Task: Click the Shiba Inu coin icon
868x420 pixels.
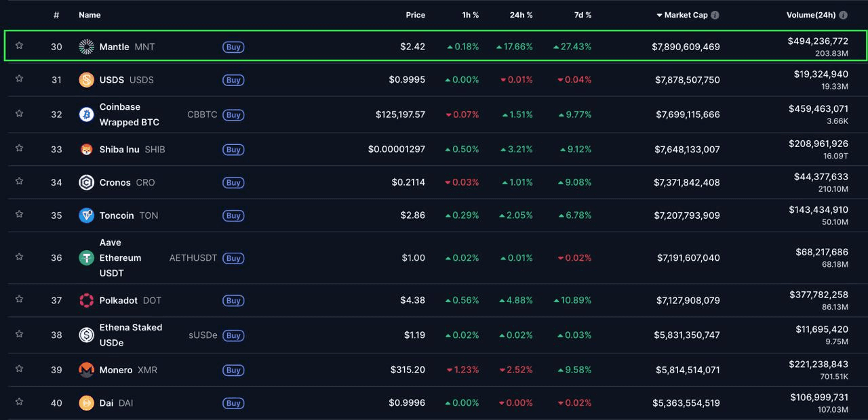Action: [86, 150]
